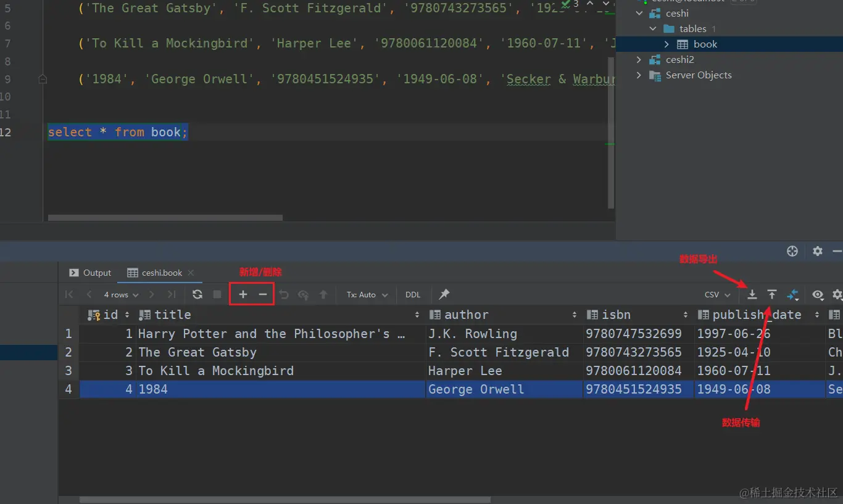Select row number 3 in grid
The height and width of the screenshot is (504, 843).
pyautogui.click(x=69, y=371)
